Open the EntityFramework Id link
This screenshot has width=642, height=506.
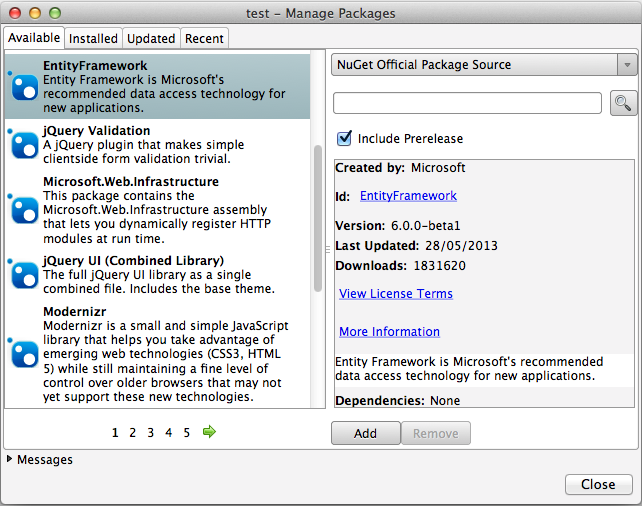408,196
